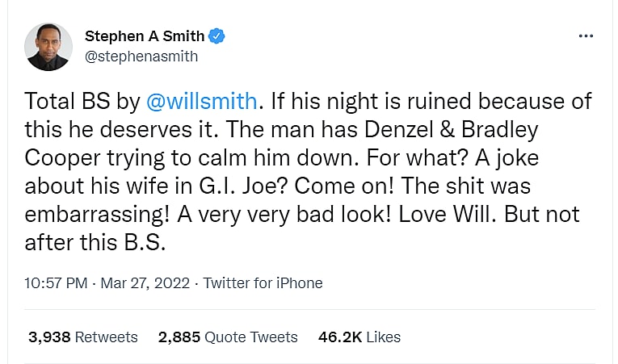This screenshot has width=618, height=364.
Task: Click Stephen A Smith's profile picture
Action: 48,46
